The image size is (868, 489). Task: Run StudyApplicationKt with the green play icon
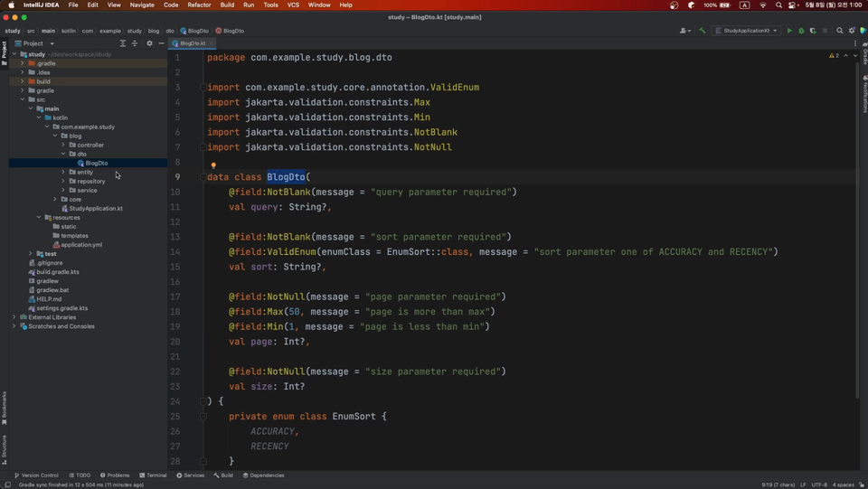789,31
